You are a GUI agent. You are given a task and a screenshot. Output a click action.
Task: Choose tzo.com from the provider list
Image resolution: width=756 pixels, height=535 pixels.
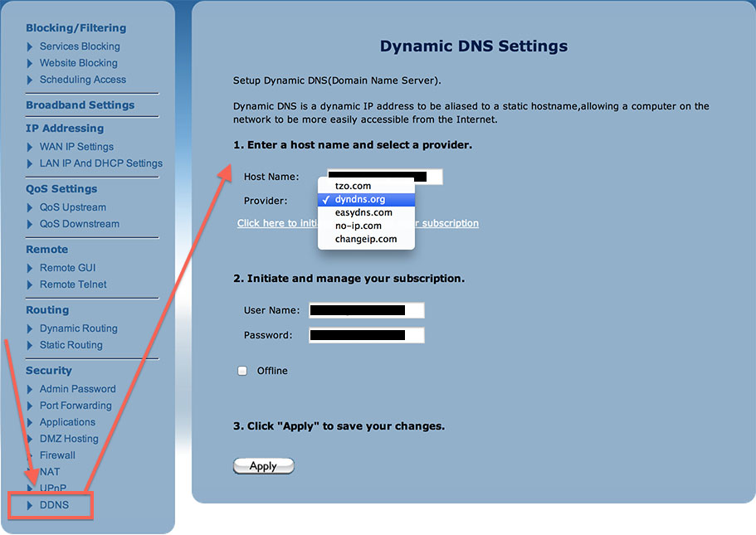pyautogui.click(x=367, y=186)
